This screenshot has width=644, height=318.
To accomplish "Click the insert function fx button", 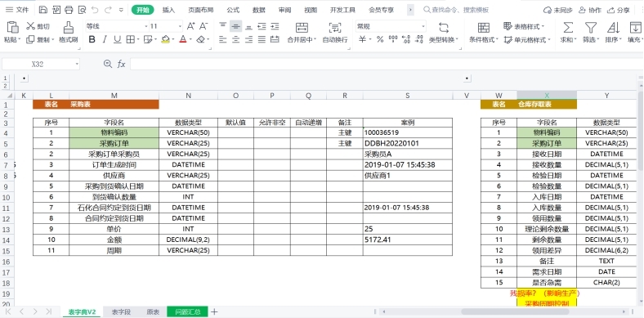I will (121, 64).
